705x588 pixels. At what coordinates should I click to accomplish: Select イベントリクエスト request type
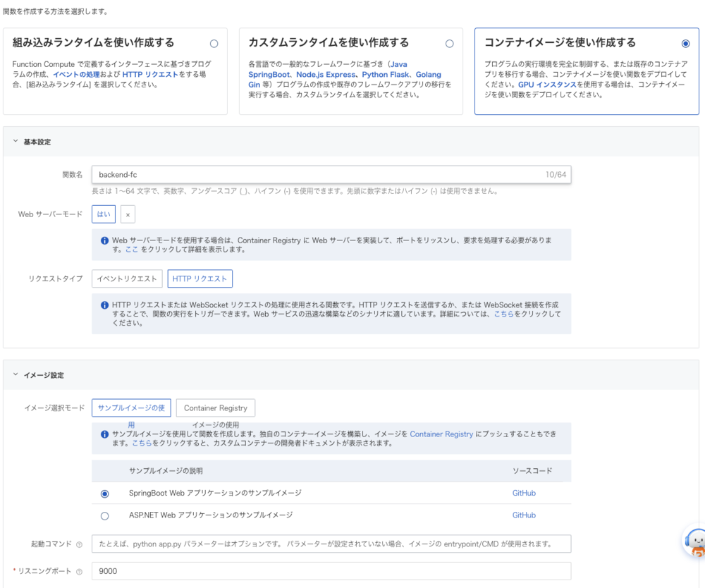[x=127, y=278]
